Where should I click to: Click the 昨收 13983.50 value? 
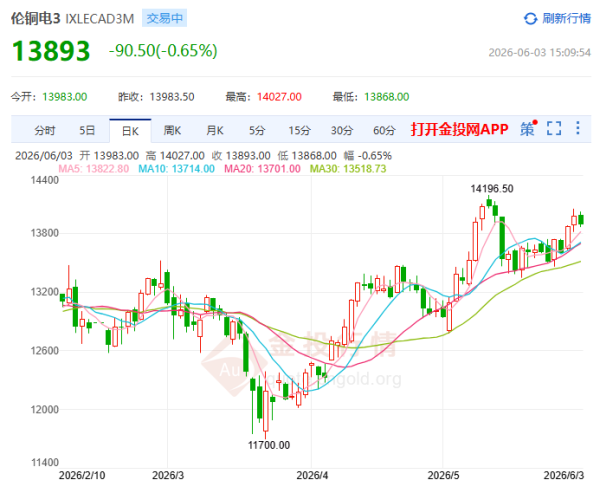pyautogui.click(x=172, y=97)
